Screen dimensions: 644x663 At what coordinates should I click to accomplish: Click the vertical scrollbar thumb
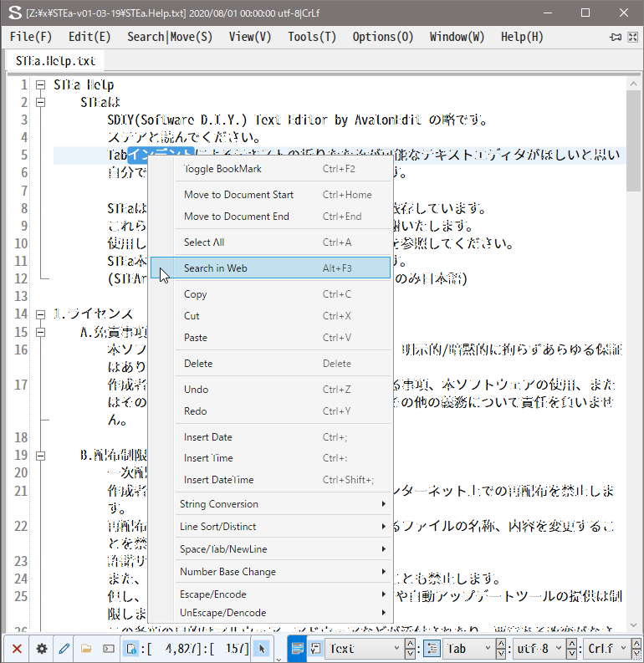(x=633, y=140)
